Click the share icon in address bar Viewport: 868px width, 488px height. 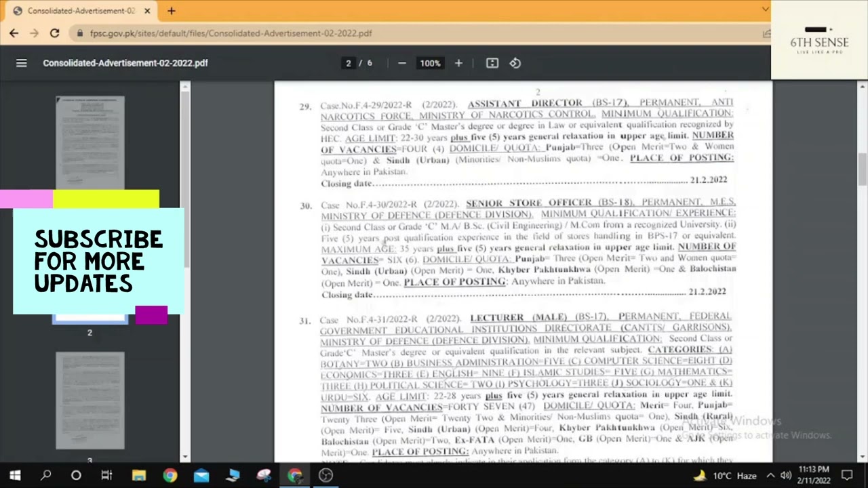coord(766,33)
